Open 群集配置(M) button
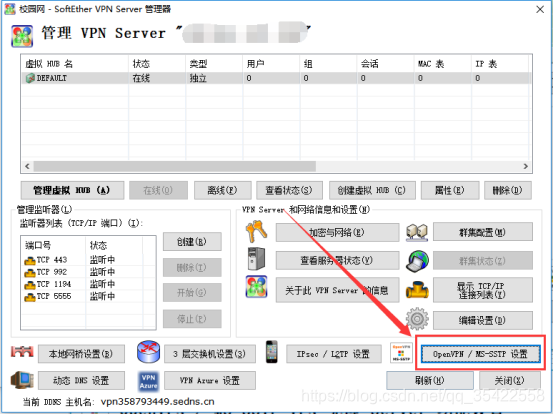Image resolution: width=554 pixels, height=414 pixels. 483,232
